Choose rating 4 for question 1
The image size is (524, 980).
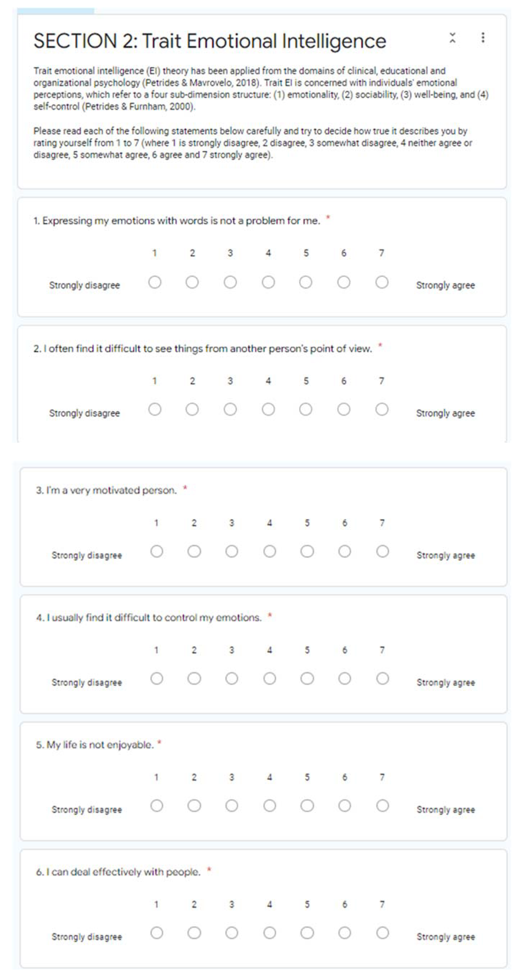tap(268, 282)
